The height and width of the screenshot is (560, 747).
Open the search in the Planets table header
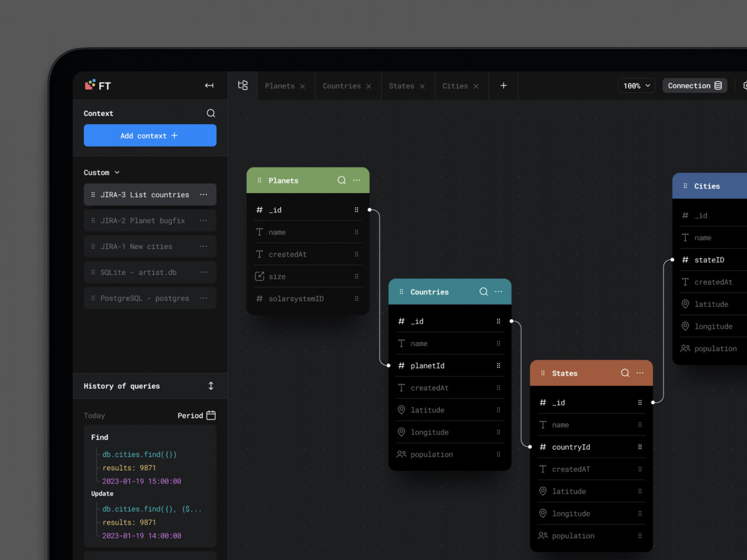coord(341,180)
